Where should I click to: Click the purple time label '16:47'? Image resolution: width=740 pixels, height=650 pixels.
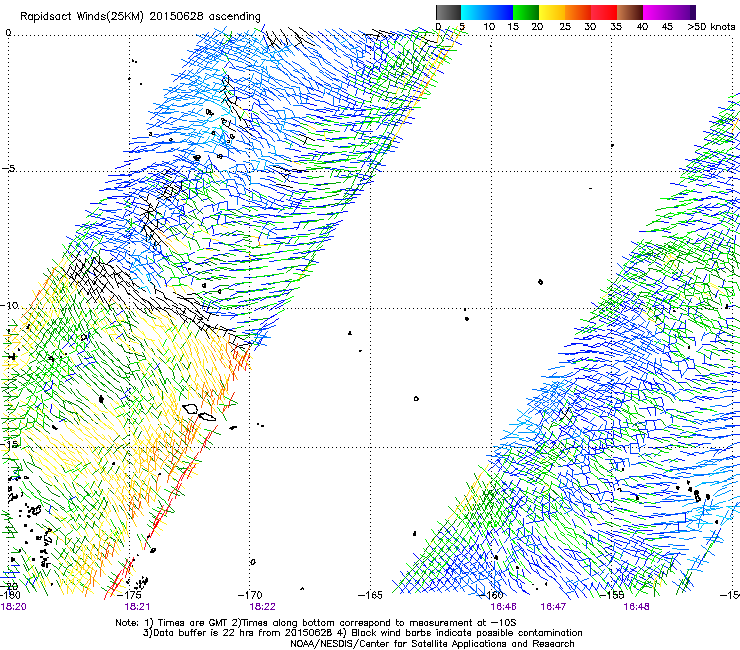553,607
